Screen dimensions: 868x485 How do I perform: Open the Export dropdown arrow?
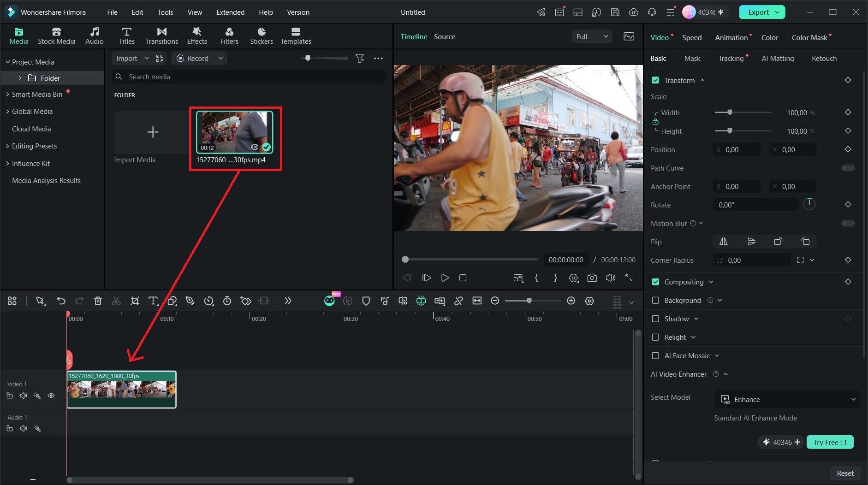coord(777,12)
